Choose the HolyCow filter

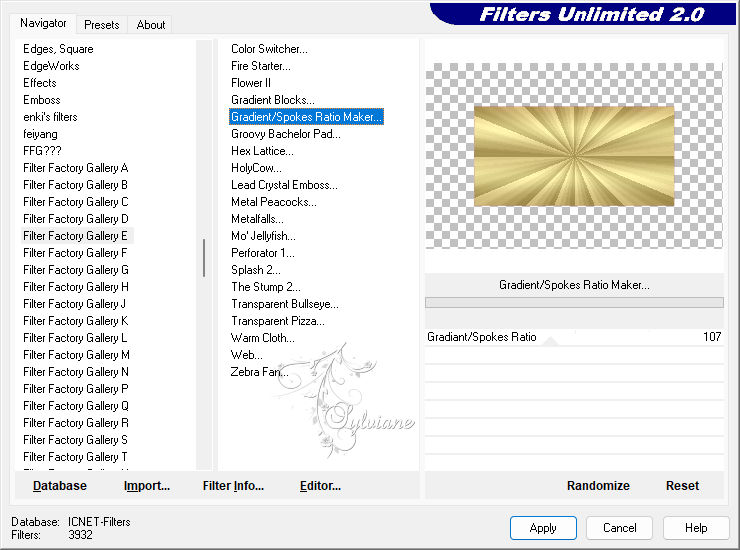pyautogui.click(x=256, y=168)
